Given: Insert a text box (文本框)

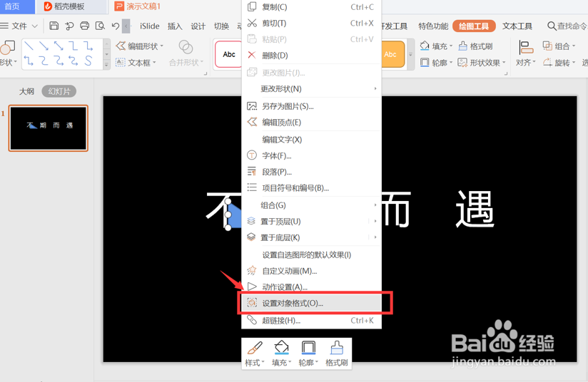Looking at the screenshot, I should click(x=136, y=63).
